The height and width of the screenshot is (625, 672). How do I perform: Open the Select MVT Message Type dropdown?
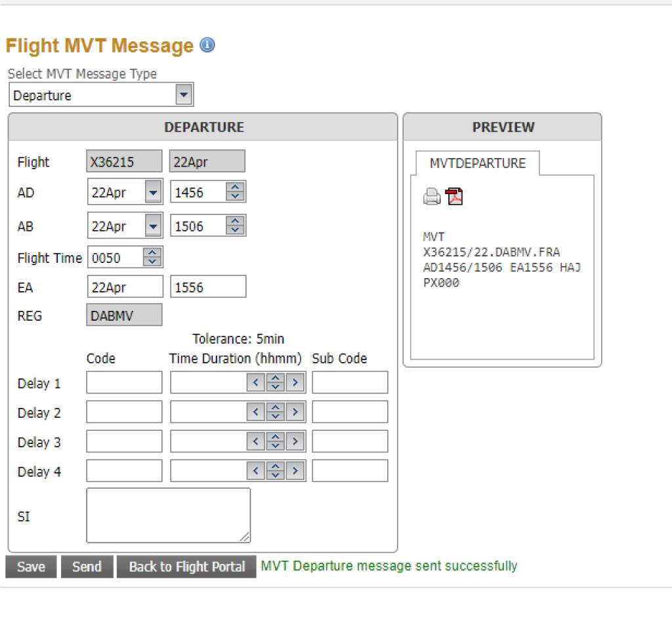pyautogui.click(x=184, y=95)
